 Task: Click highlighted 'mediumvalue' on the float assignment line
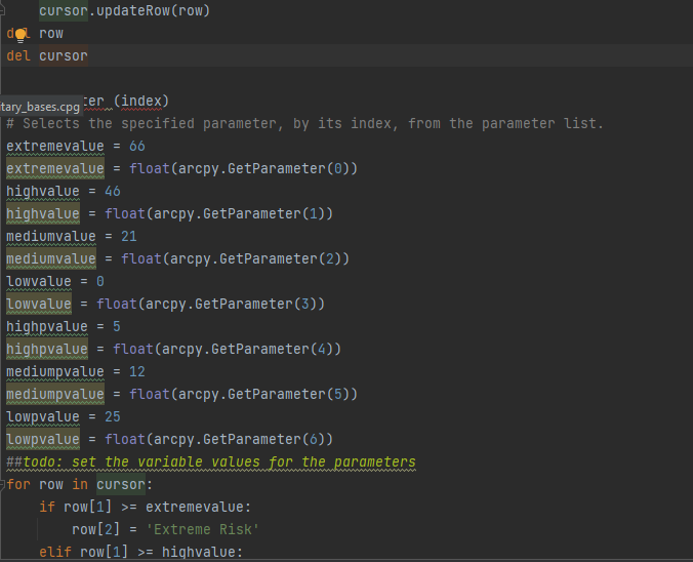(51, 258)
